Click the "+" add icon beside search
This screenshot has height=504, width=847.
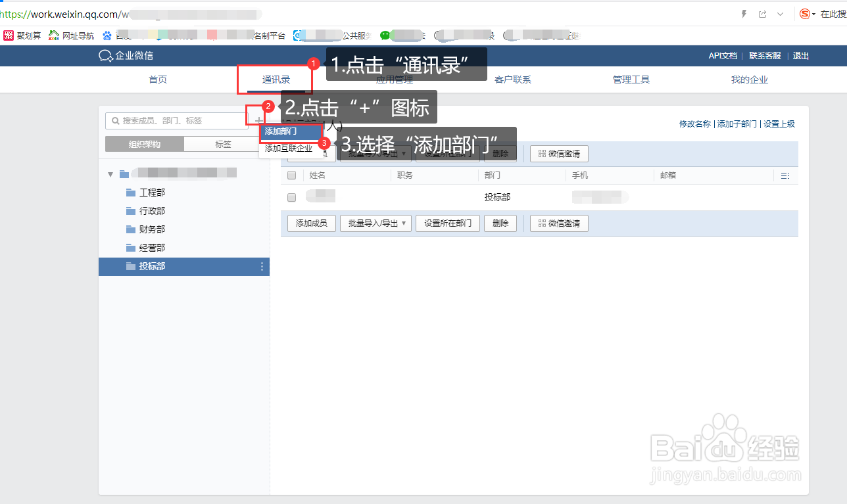point(258,121)
